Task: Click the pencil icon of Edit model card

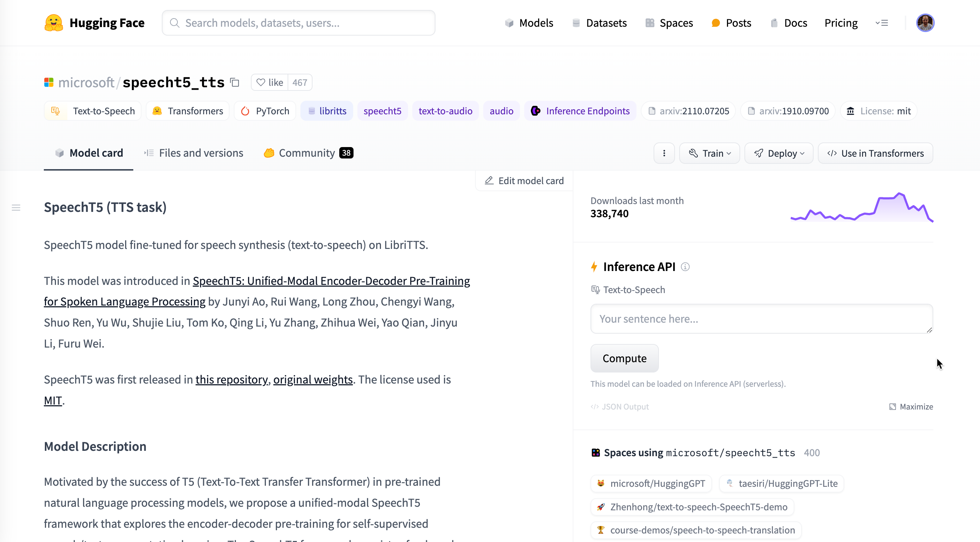Action: click(489, 181)
